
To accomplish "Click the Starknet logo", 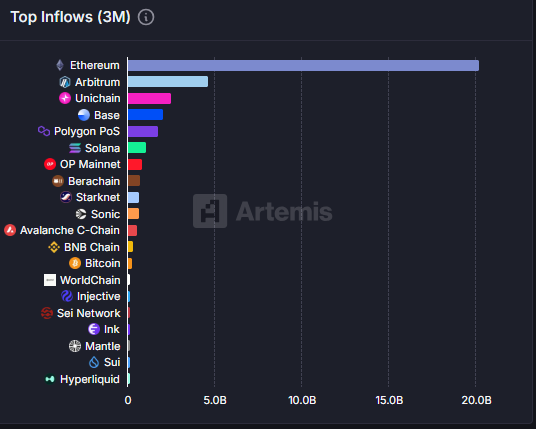I will point(66,197).
